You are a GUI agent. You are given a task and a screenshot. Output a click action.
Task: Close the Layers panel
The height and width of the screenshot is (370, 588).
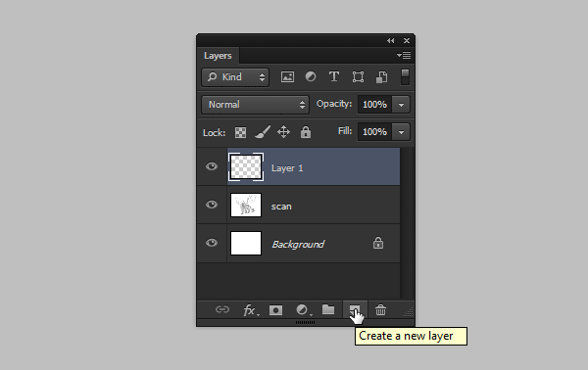tap(407, 40)
